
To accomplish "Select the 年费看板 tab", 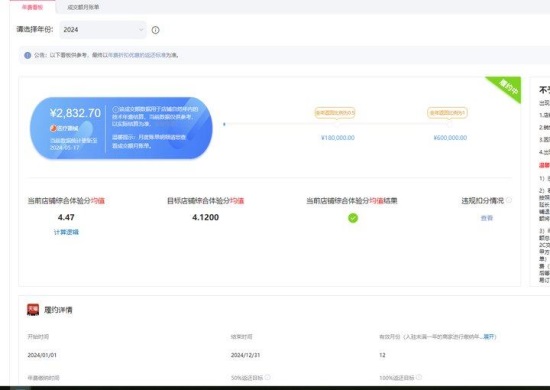I will (x=32, y=7).
